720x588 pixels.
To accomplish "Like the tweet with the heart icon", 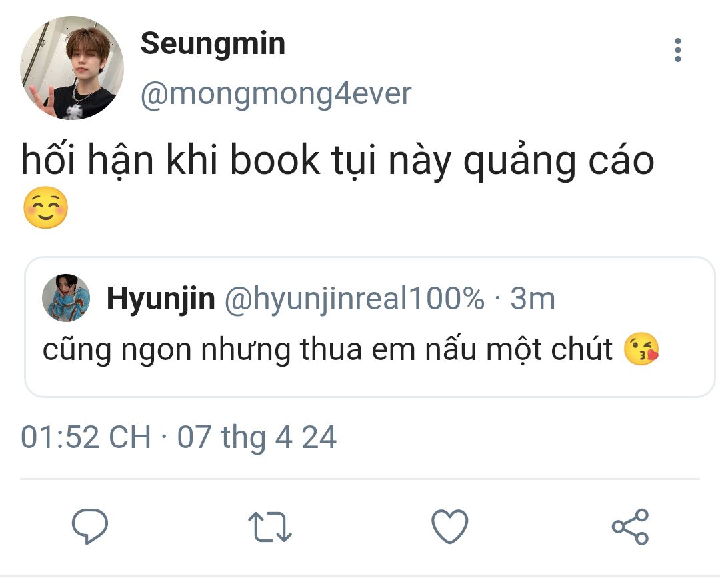I will (x=449, y=527).
